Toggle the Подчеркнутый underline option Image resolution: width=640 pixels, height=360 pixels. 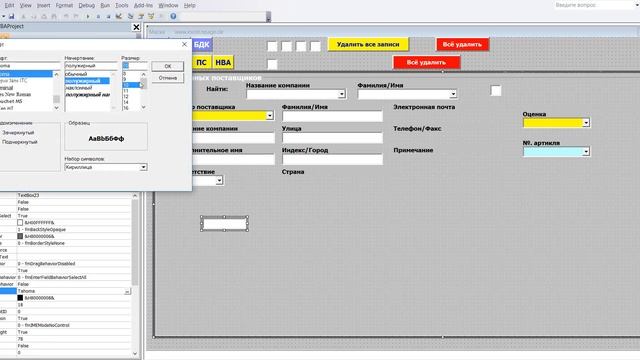click(x=20, y=142)
